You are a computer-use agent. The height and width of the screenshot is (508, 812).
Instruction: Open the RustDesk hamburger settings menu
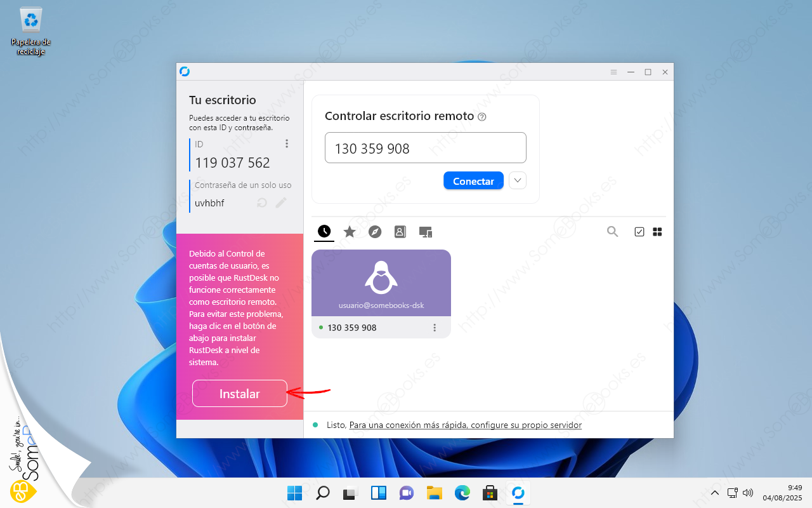tap(613, 72)
